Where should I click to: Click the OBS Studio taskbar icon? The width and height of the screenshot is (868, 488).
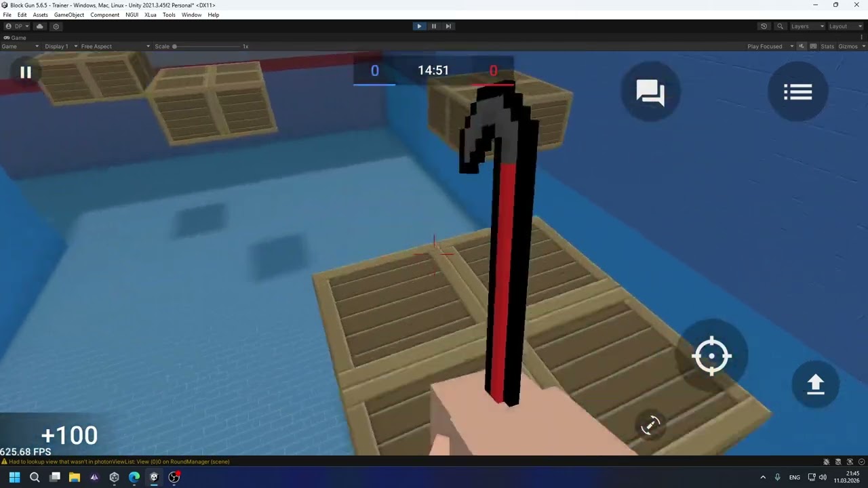tap(174, 477)
